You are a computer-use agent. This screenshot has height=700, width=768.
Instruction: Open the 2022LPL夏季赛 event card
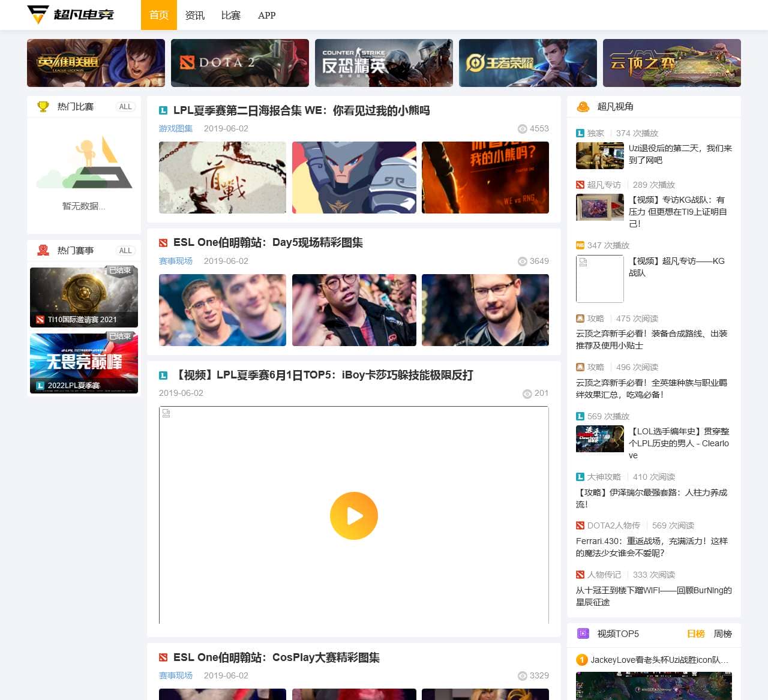(84, 363)
